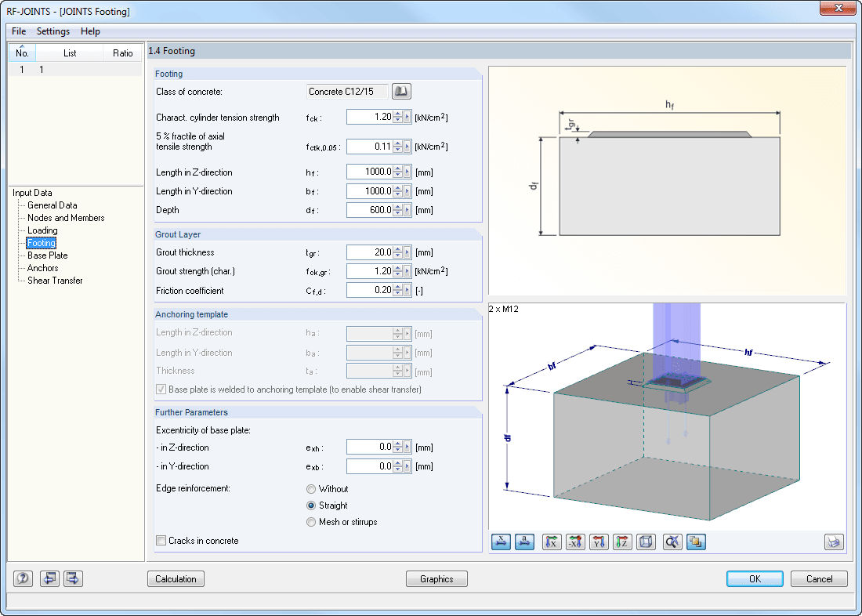Click the Graphics button
The height and width of the screenshot is (616, 862).
coord(437,578)
